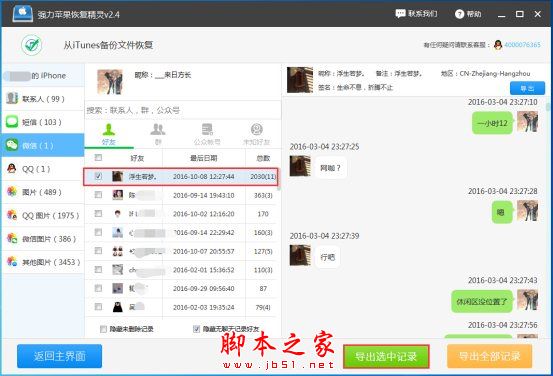Select 联系人 (99) in the sidebar
This screenshot has height=376, width=553.
pyautogui.click(x=42, y=99)
